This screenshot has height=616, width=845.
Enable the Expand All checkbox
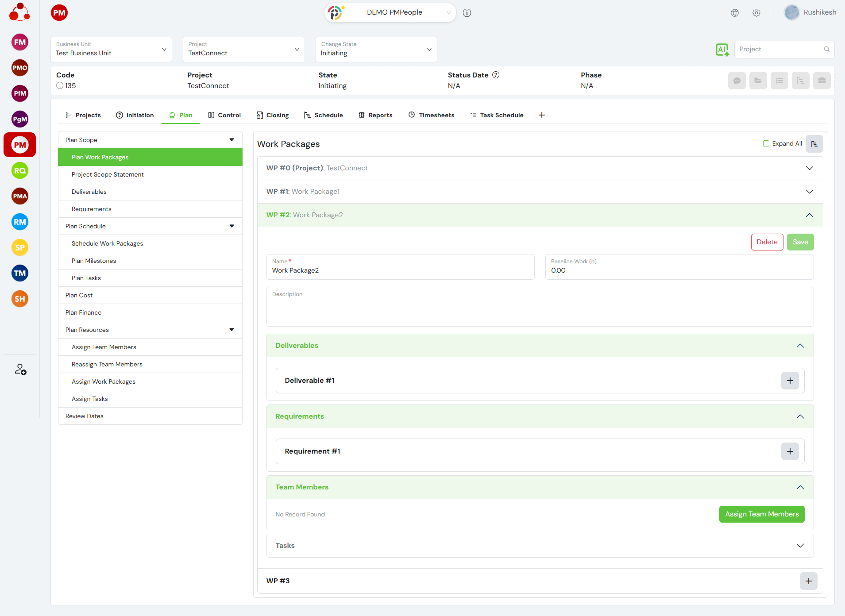tap(766, 143)
